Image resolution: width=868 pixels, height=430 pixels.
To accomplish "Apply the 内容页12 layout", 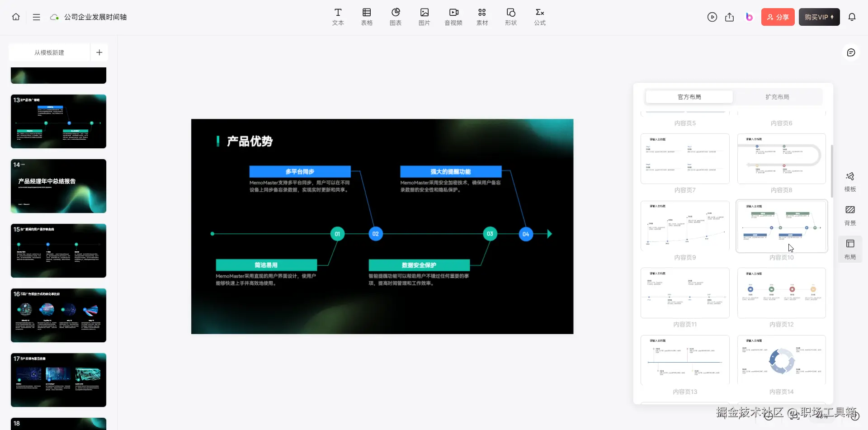I will pyautogui.click(x=782, y=293).
